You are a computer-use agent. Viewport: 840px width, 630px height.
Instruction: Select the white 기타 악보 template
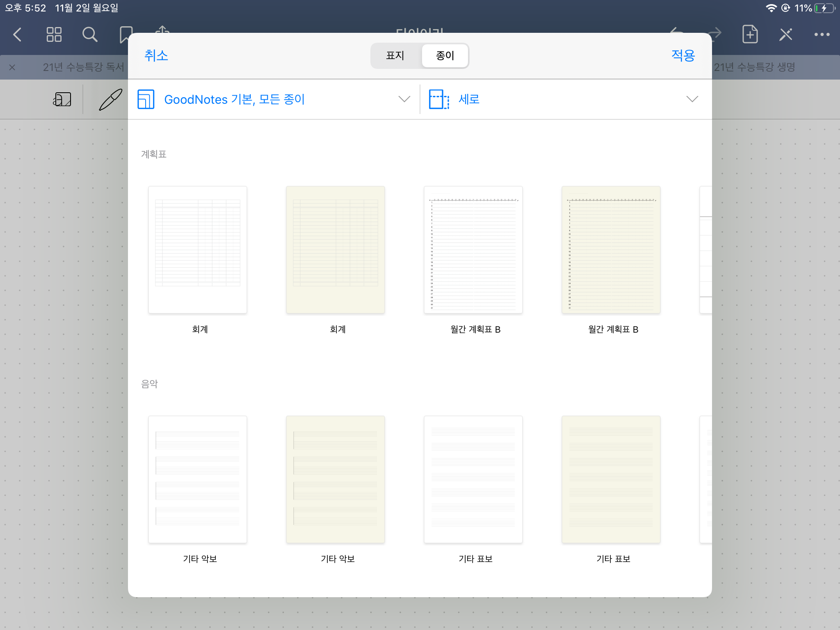tap(198, 479)
